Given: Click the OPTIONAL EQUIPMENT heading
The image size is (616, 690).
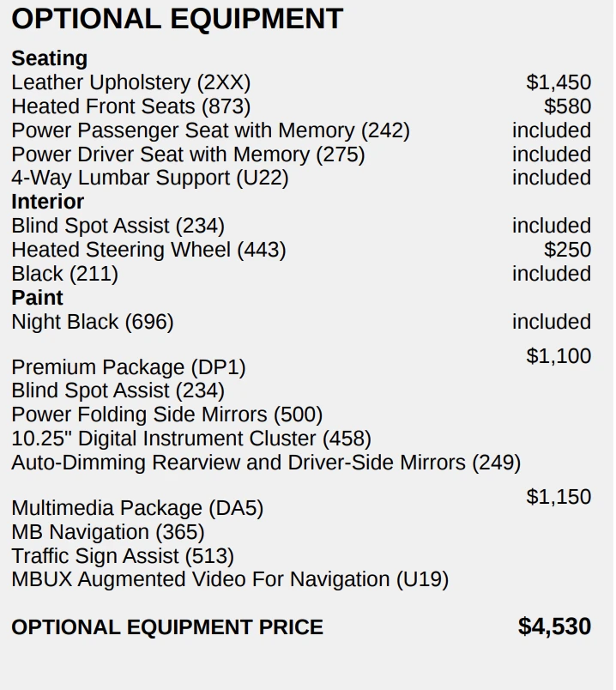Looking at the screenshot, I should 177,19.
